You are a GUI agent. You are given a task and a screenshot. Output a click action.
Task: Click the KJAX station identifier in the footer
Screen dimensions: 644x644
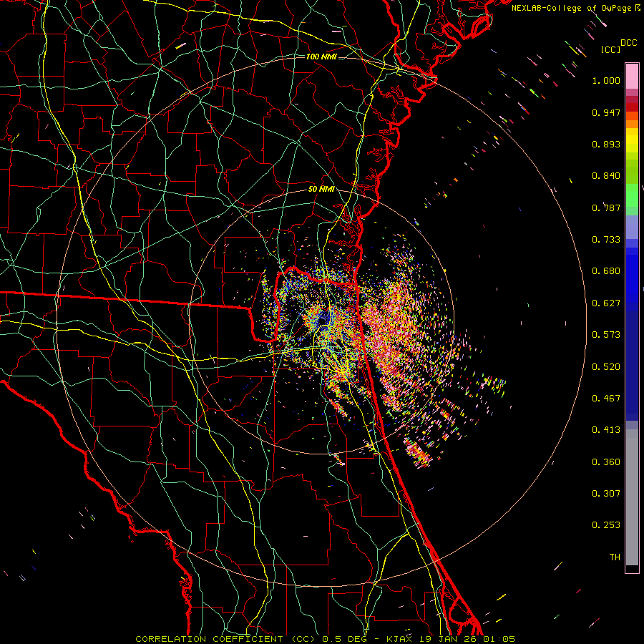[399, 639]
